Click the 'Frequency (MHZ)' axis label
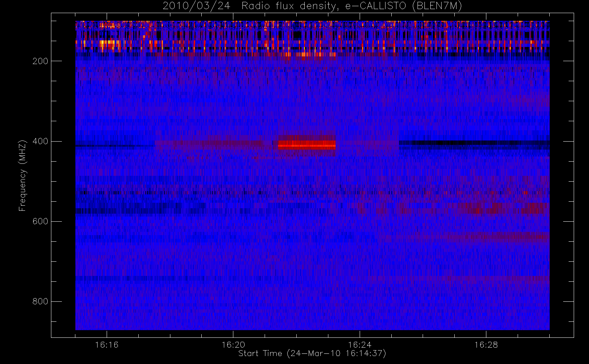 point(23,175)
